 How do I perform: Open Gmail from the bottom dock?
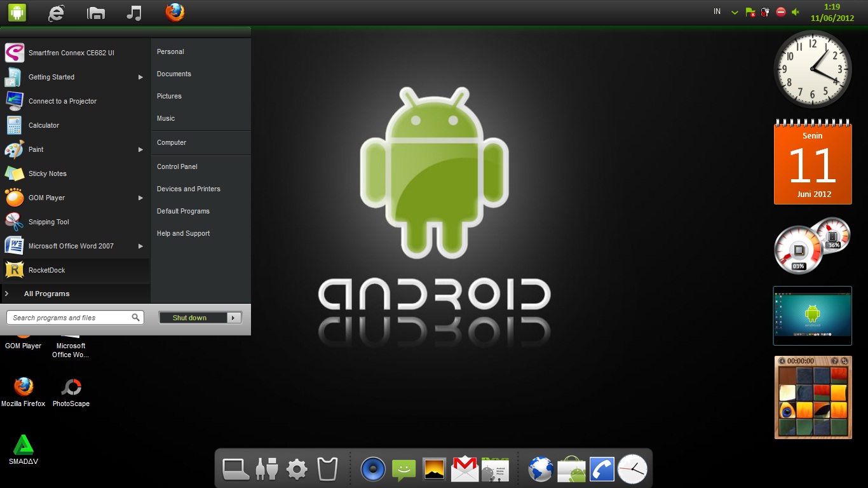[464, 469]
